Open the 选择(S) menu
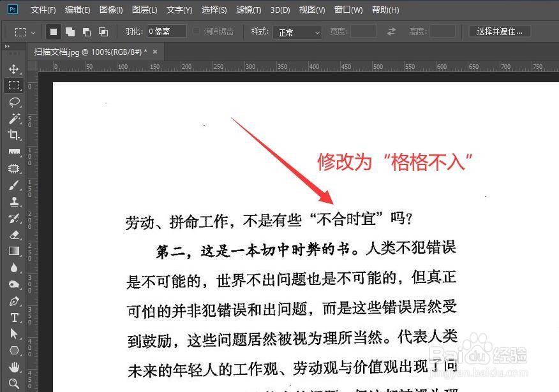The width and height of the screenshot is (559, 392). 214,10
